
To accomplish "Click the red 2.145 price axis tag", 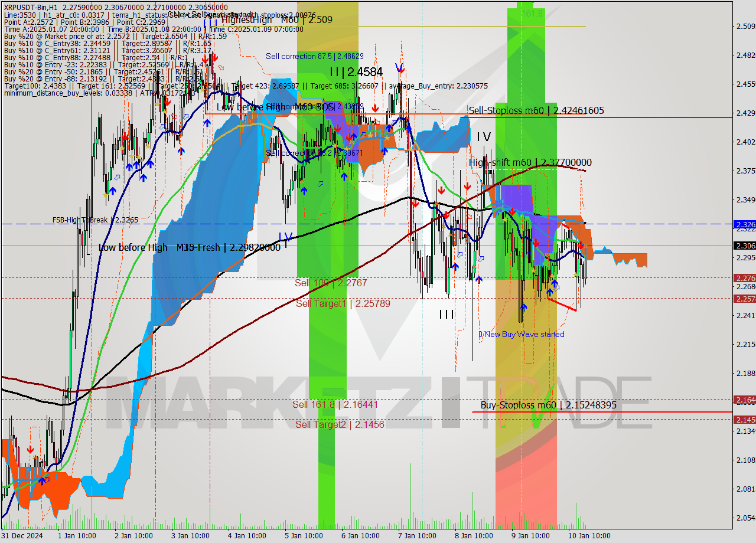I will point(744,420).
